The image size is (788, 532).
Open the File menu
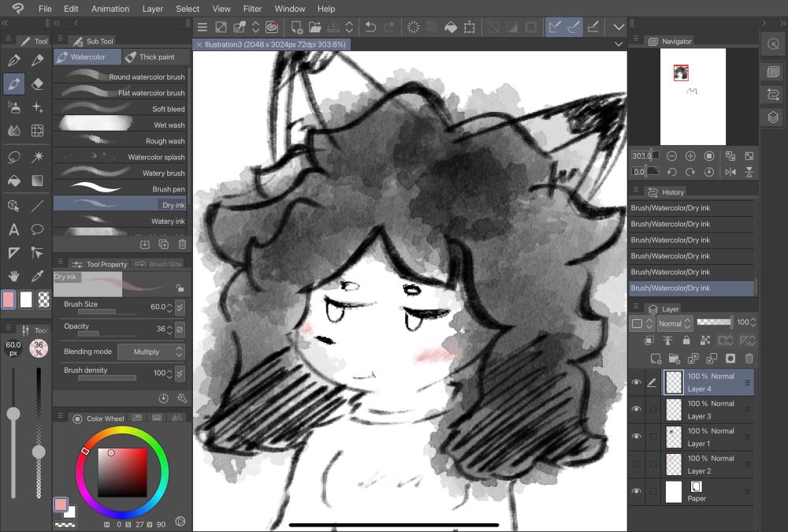[x=45, y=9]
